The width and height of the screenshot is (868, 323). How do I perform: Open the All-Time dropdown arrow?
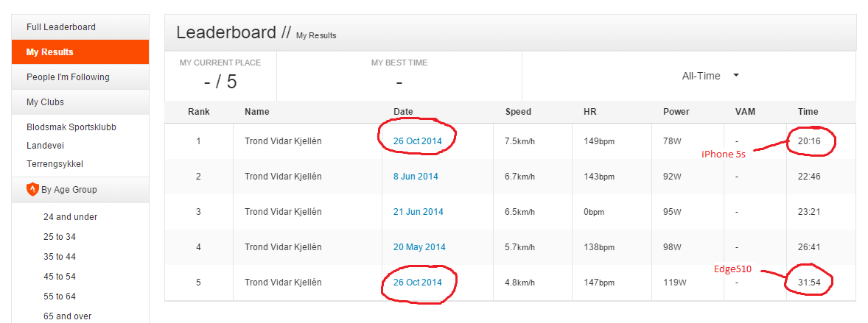736,76
